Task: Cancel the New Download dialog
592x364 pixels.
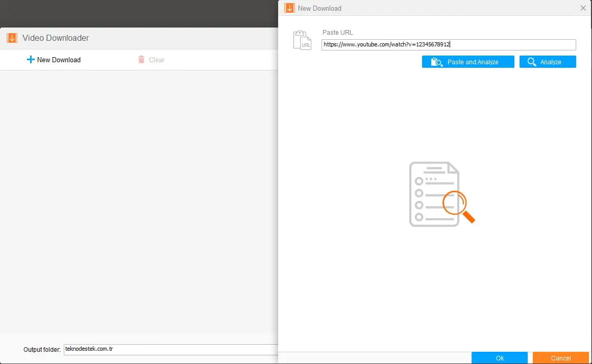Action: (561, 358)
